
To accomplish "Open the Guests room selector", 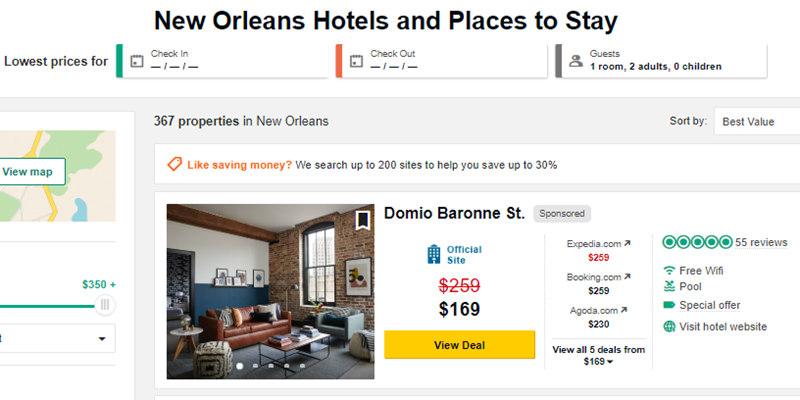I will tap(661, 60).
